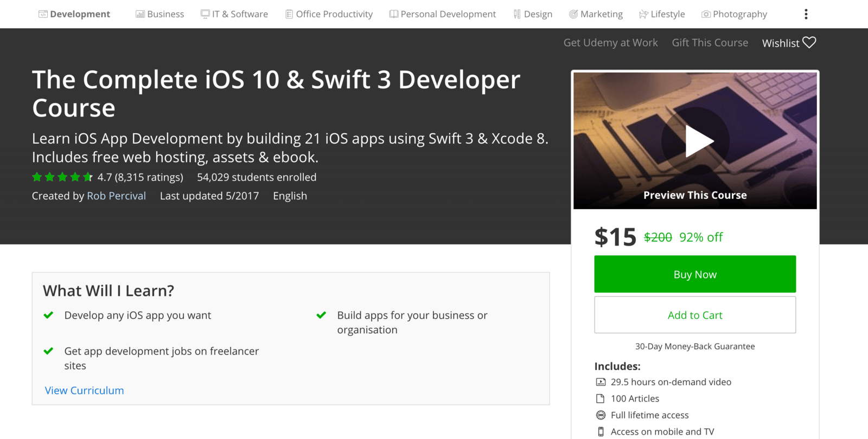Screen dimensions: 868x439
Task: Click the Design pencil-ruler icon
Action: [517, 14]
